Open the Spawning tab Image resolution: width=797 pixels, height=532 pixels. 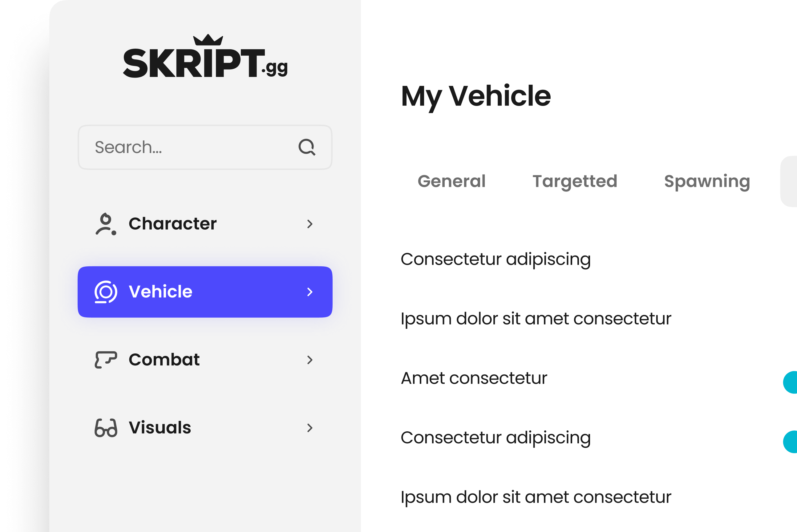point(707,181)
